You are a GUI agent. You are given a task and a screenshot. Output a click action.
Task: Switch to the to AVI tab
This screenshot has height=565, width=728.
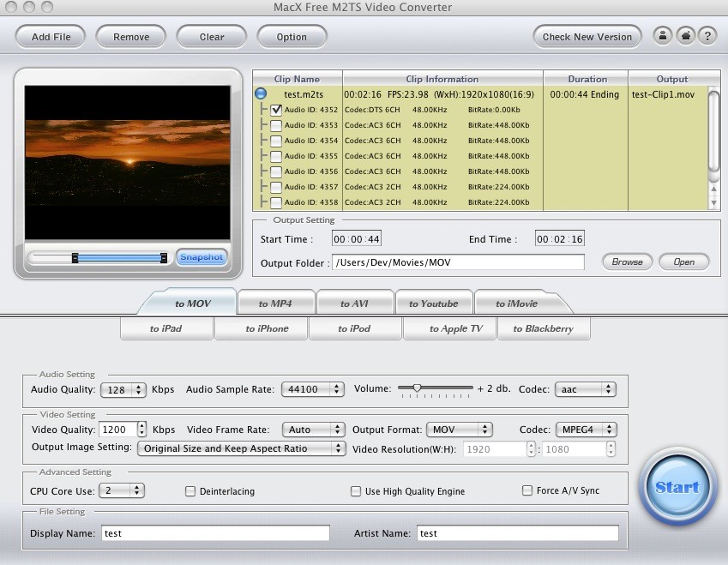click(x=354, y=304)
